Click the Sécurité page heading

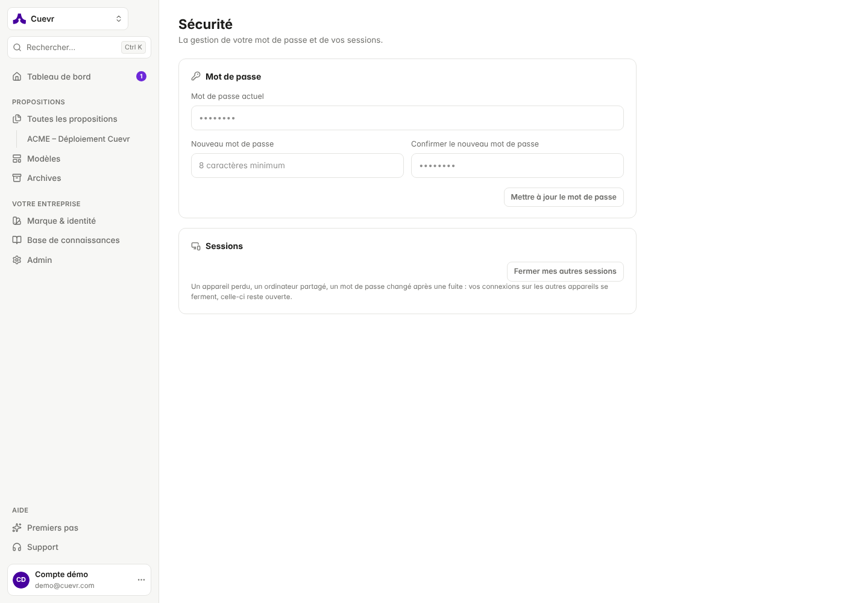click(206, 24)
